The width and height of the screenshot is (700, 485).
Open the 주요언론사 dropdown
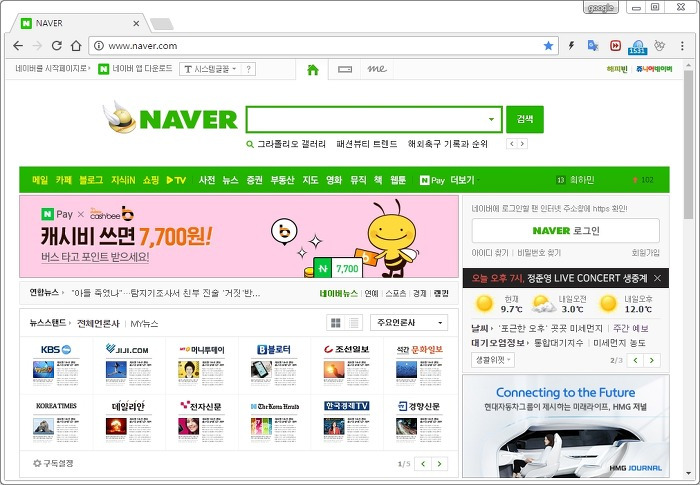point(408,322)
